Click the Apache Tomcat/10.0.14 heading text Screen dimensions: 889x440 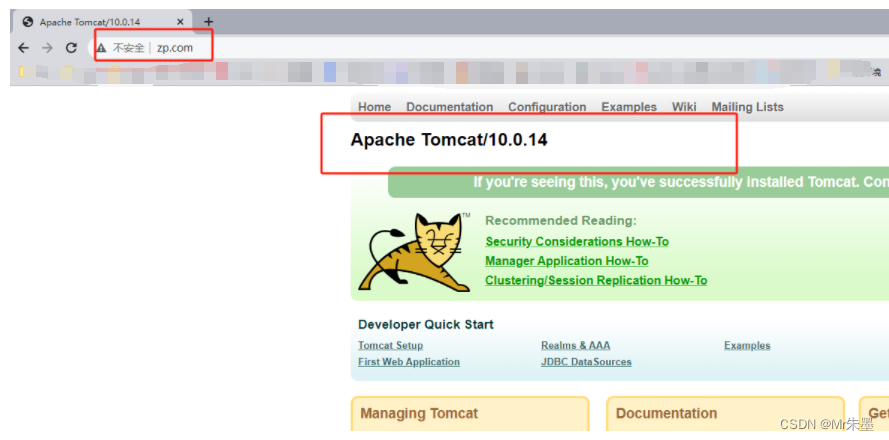pyautogui.click(x=449, y=139)
